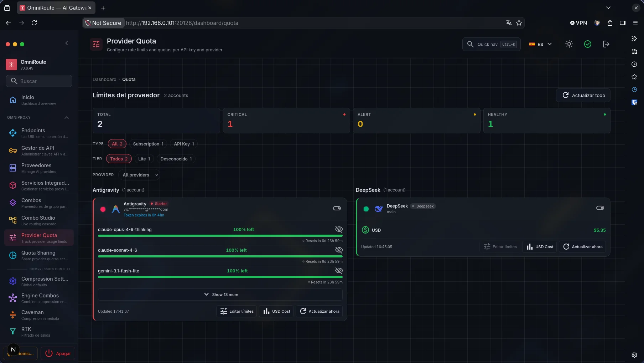The height and width of the screenshot is (363, 644).
Task: Click the Actualizar todo button
Action: click(583, 95)
